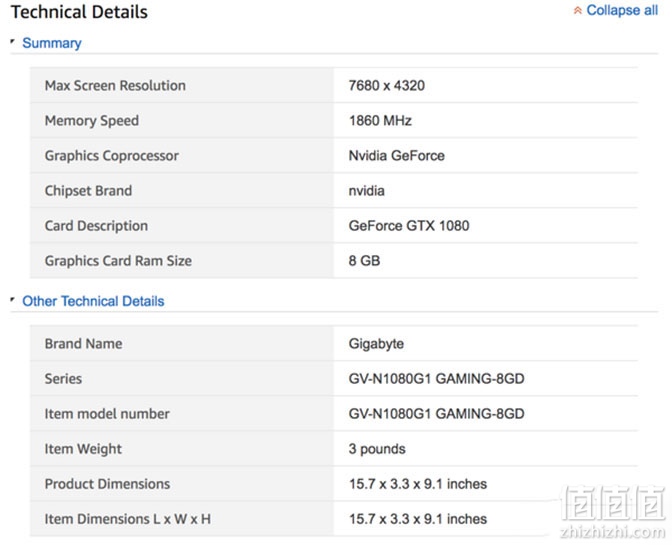Viewport: 672px width, 545px height.
Task: Click the zhizhizhi.com watermark logo
Action: pyautogui.click(x=613, y=512)
